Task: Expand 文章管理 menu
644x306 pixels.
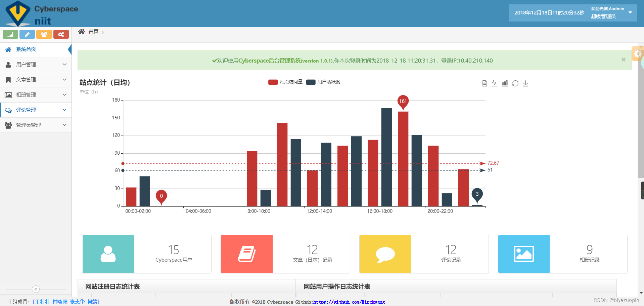Action: coord(36,80)
